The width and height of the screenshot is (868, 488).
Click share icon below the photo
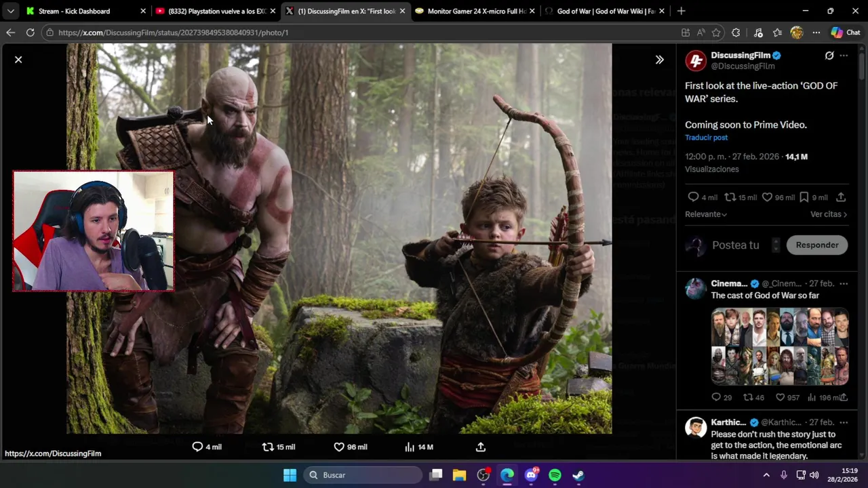pyautogui.click(x=481, y=447)
